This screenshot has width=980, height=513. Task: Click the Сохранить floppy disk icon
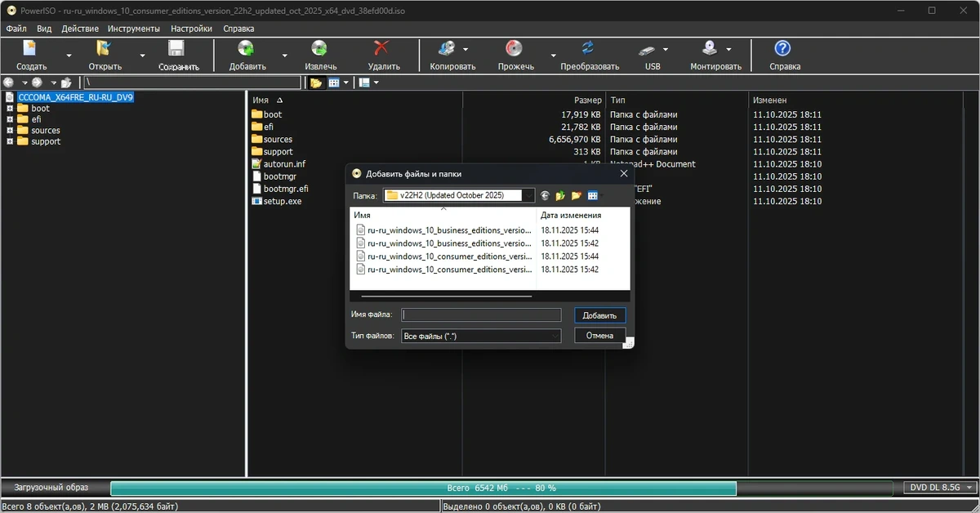pos(177,48)
